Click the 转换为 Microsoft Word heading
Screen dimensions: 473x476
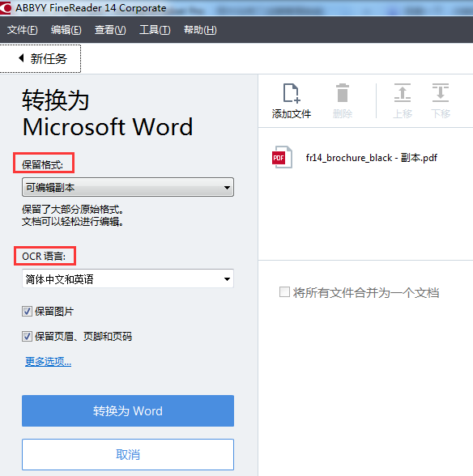(108, 113)
